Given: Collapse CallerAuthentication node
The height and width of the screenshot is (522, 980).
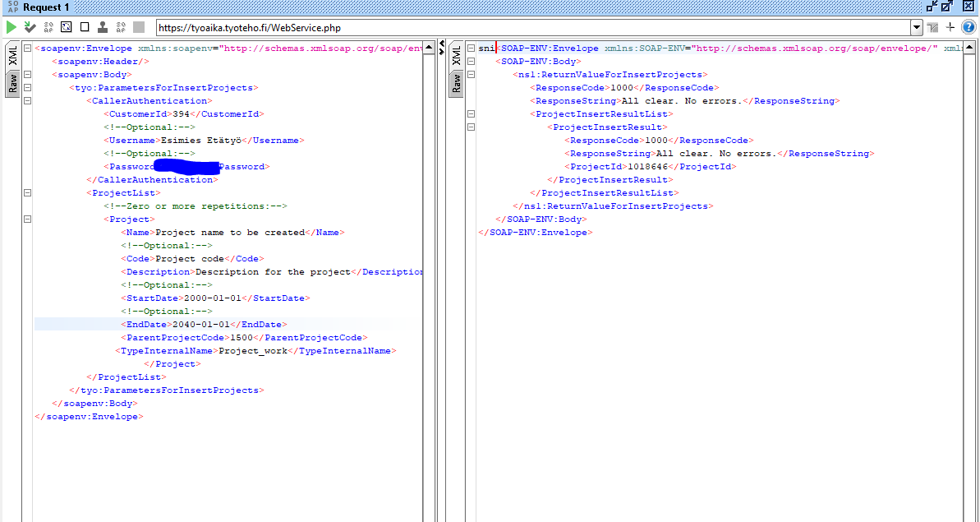Looking at the screenshot, I should 27,100.
